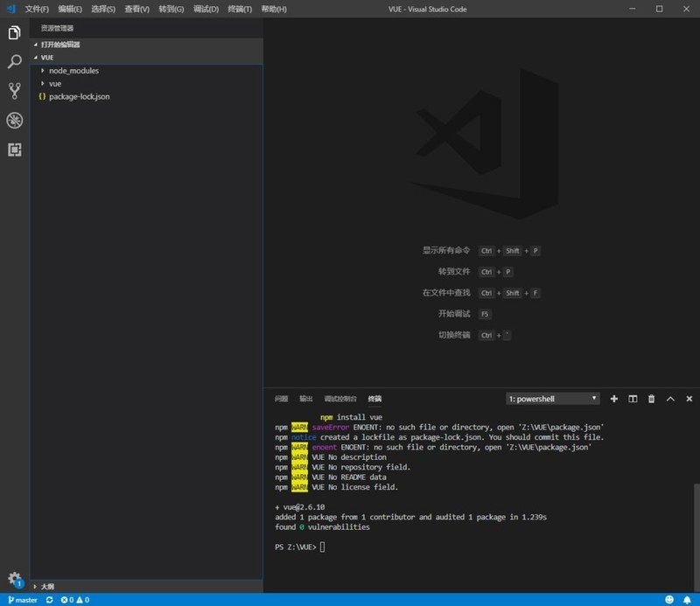This screenshot has height=606, width=700.
Task: Switch to the 问题 tab
Action: click(279, 399)
